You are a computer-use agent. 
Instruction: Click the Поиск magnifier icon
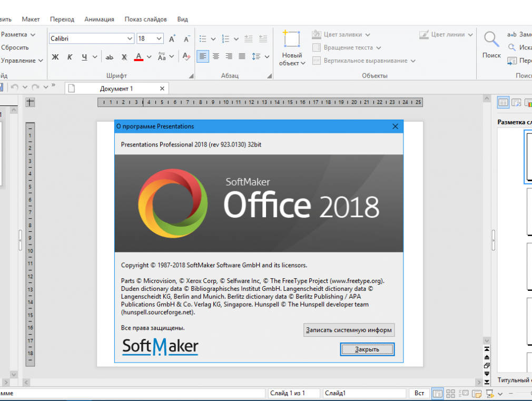(x=491, y=38)
